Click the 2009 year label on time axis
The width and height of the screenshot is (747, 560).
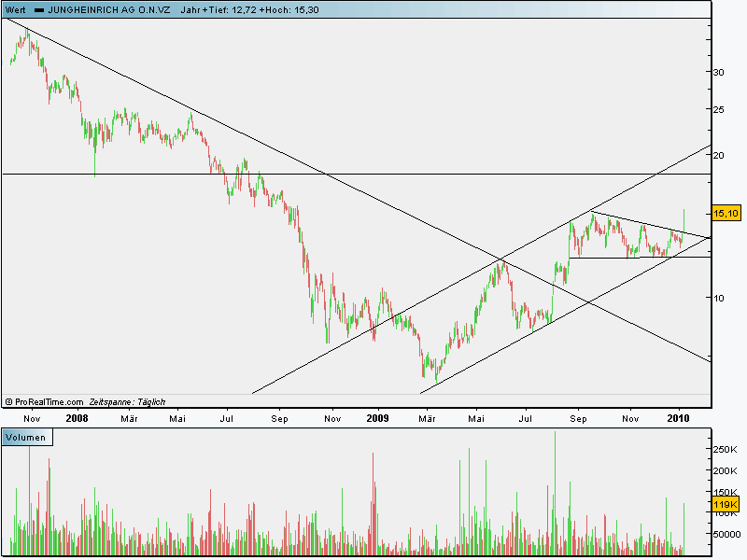(378, 418)
